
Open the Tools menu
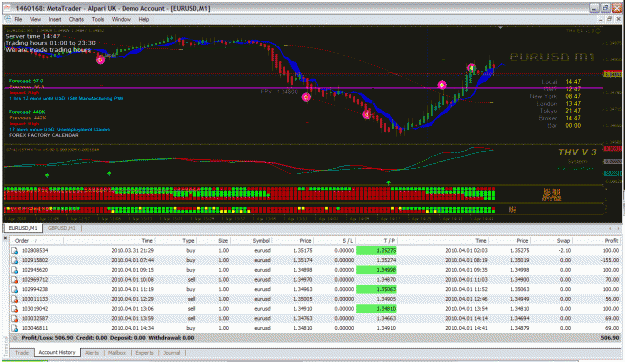coord(98,19)
